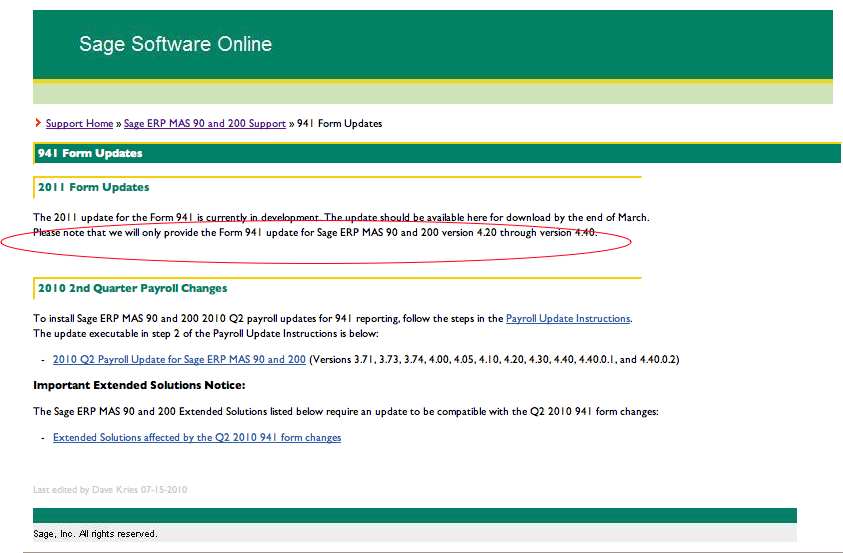Click the red breadcrumb arrow icon
Image resolution: width=843 pixels, height=553 pixels.
pos(37,123)
